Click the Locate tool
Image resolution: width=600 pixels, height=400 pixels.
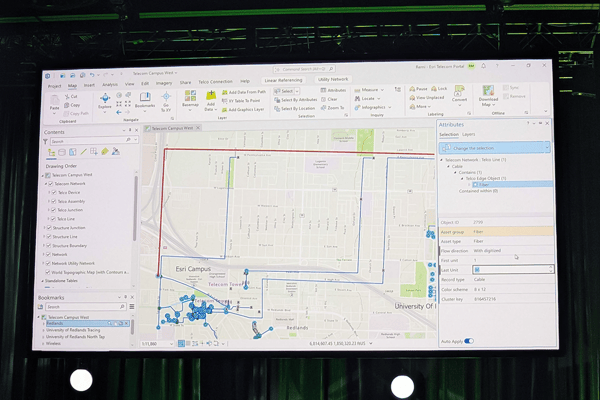click(365, 99)
